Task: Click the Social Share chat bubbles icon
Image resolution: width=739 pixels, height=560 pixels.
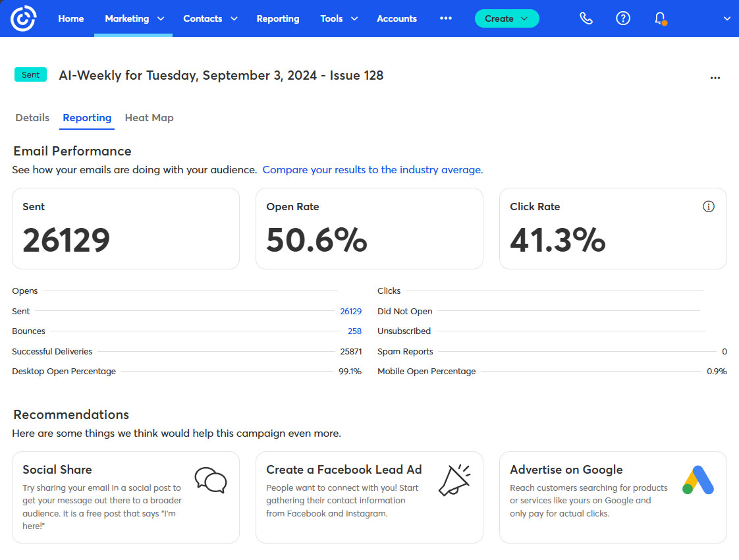Action: [211, 480]
